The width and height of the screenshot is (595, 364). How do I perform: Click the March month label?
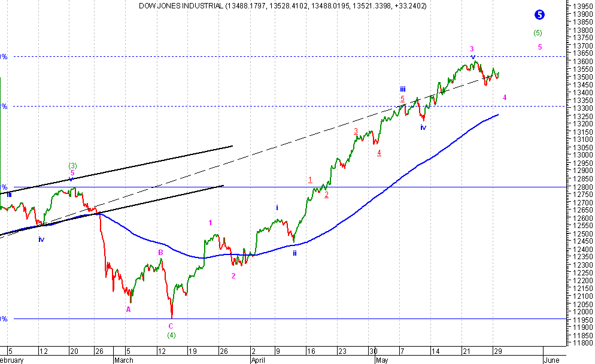pos(124,360)
